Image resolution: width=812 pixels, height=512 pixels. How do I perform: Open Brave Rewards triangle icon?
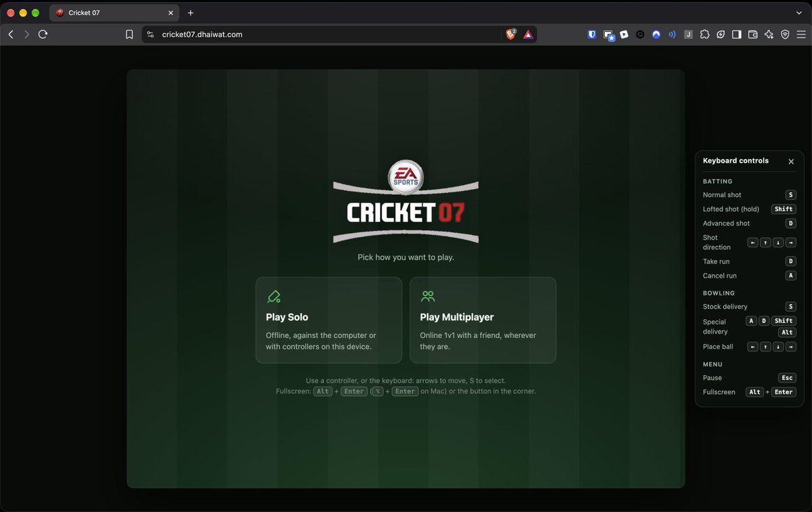coord(528,35)
